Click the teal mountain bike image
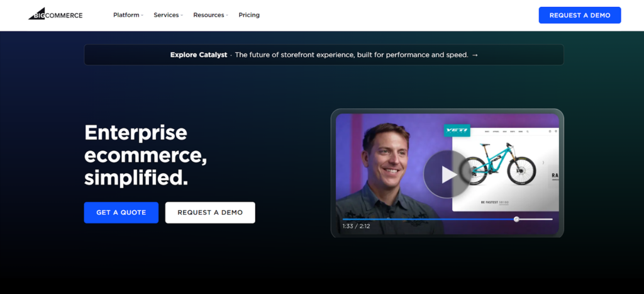The image size is (644, 294). click(502, 164)
